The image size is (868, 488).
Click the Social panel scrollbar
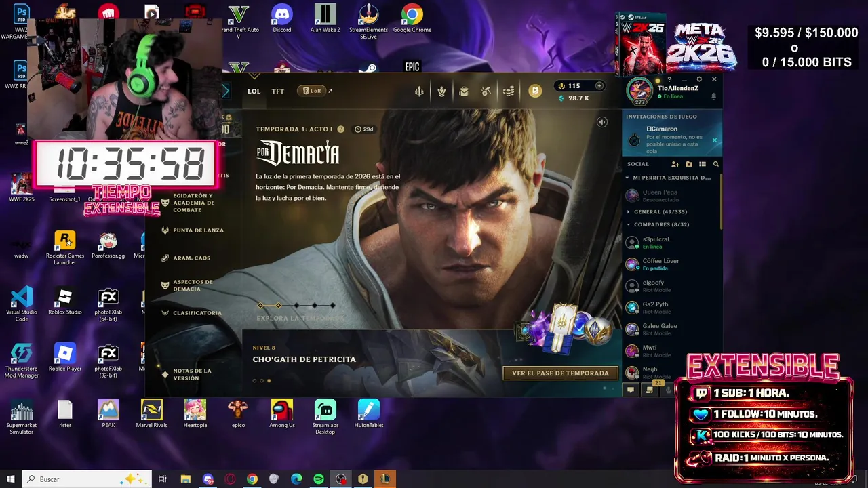pyautogui.click(x=721, y=200)
